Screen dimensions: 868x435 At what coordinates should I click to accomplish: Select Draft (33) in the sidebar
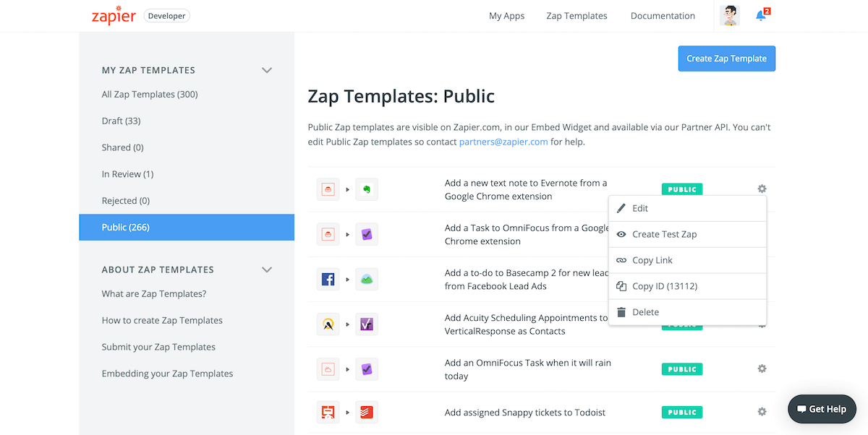(x=122, y=121)
